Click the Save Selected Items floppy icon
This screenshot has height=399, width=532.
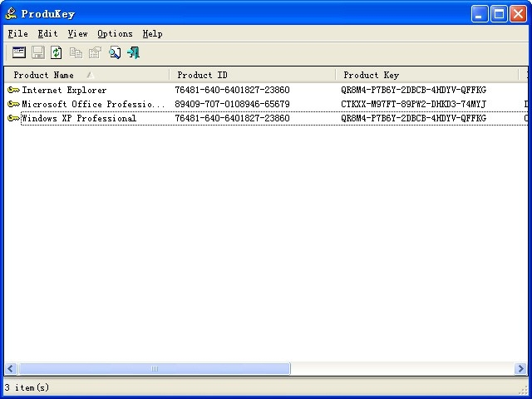tap(38, 52)
